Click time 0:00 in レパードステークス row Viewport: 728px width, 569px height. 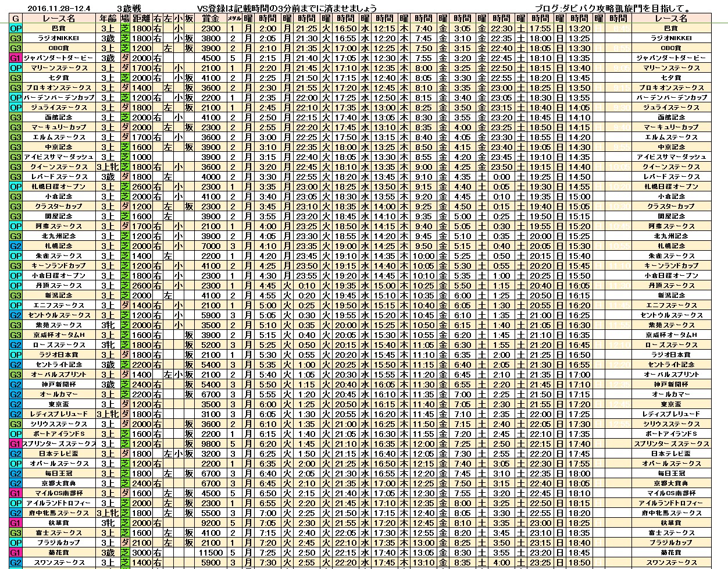pos(501,177)
